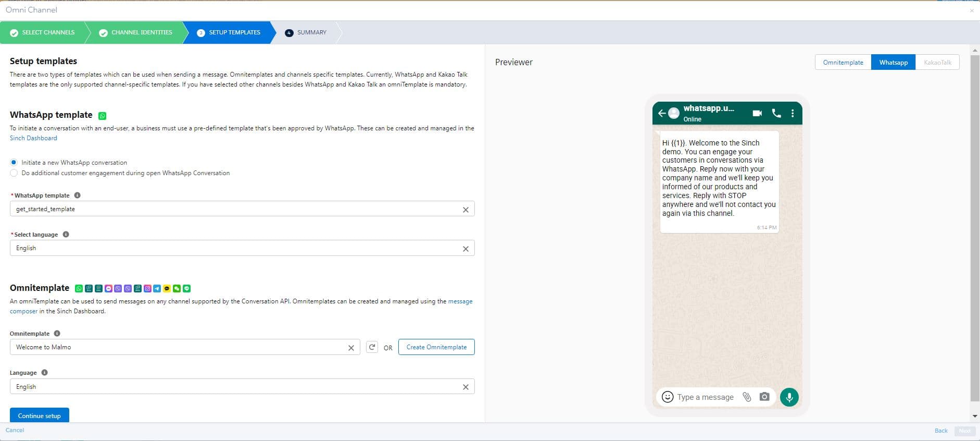Click the Continue setup button
The width and height of the screenshot is (980, 441).
40,415
